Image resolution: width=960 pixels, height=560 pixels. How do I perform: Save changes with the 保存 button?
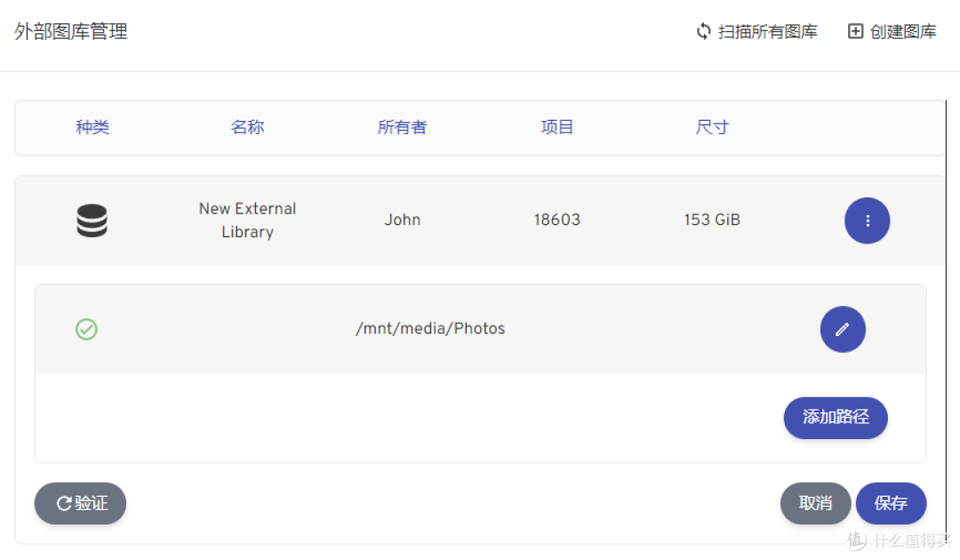pyautogui.click(x=891, y=503)
